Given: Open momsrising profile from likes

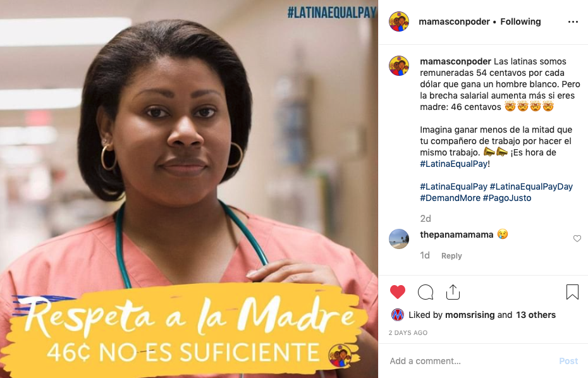Looking at the screenshot, I should point(470,315).
